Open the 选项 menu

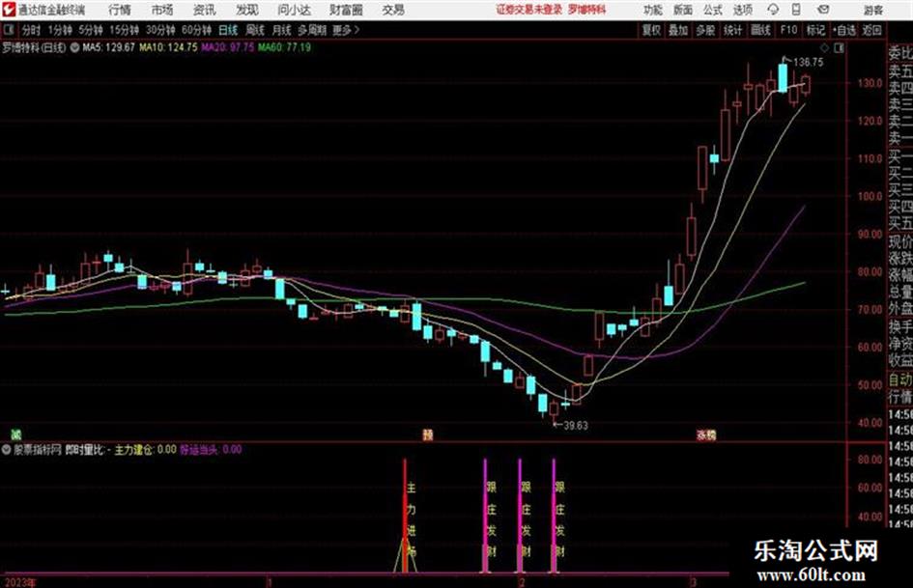tap(743, 10)
